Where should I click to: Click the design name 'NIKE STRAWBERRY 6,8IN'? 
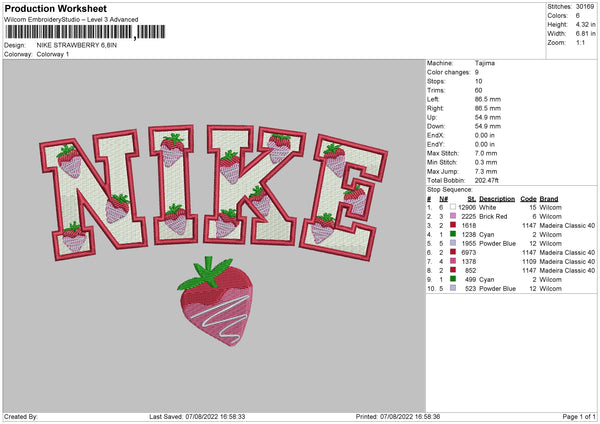(x=77, y=45)
